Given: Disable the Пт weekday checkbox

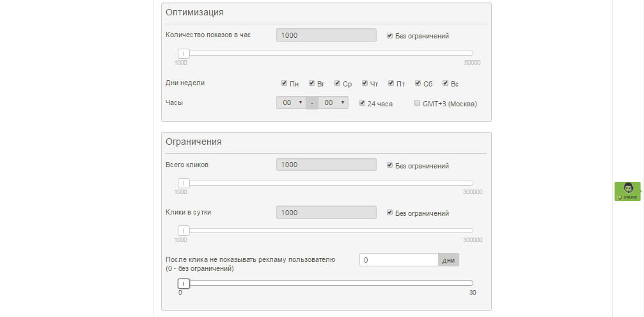Looking at the screenshot, I should click(391, 83).
